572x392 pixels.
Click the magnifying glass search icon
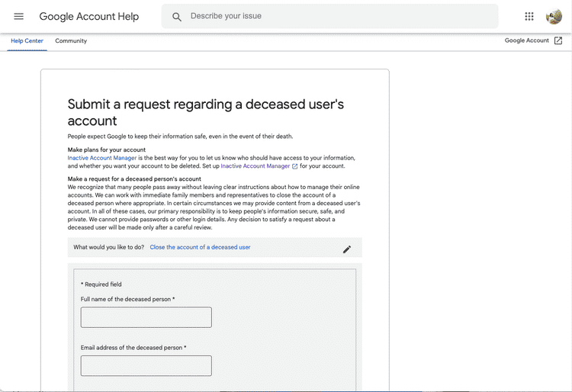pos(177,17)
